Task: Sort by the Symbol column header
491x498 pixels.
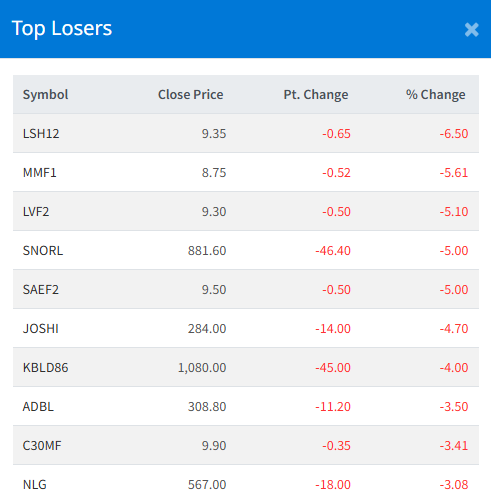Action: [x=45, y=95]
